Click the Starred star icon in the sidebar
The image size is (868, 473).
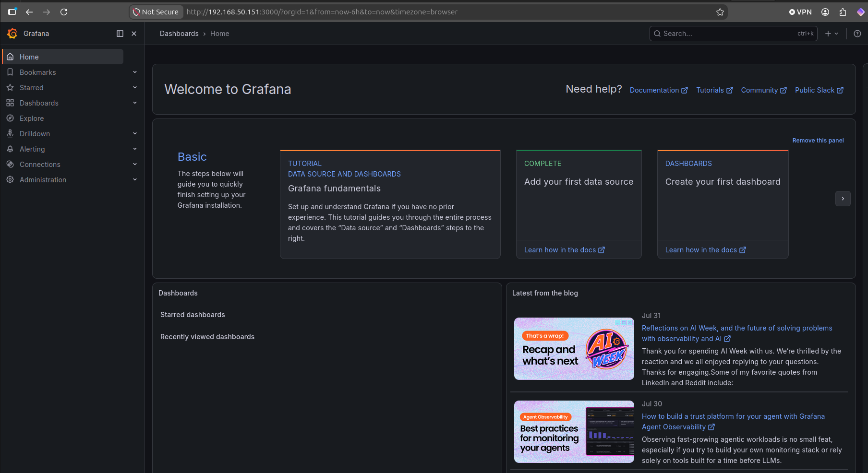[x=10, y=87]
